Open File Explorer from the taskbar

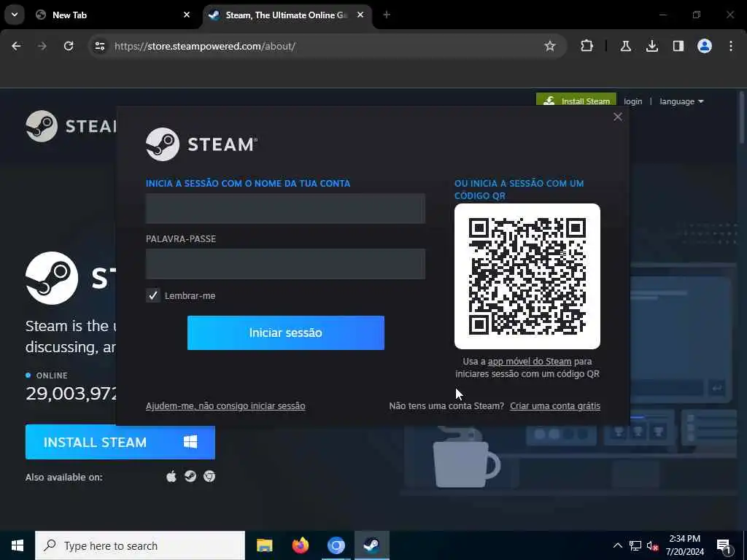pos(264,545)
